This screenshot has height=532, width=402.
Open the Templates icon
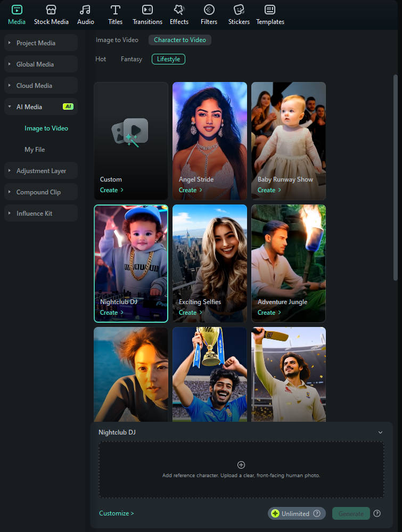[270, 10]
